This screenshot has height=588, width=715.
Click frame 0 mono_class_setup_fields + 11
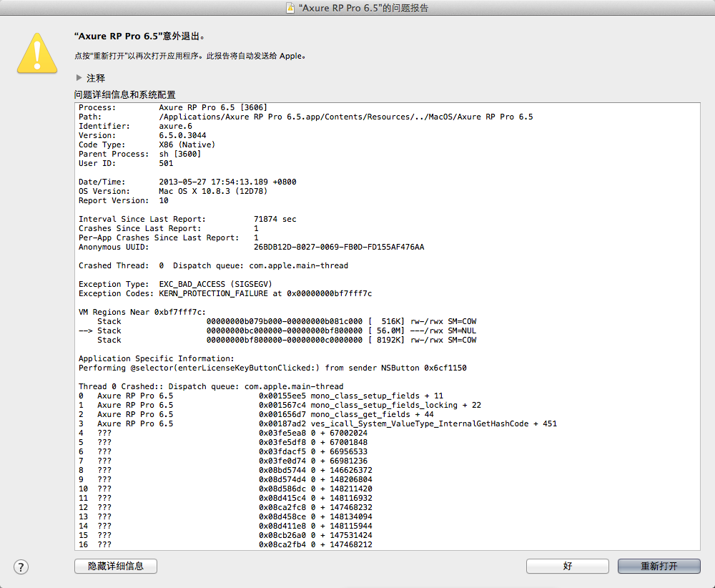click(261, 396)
